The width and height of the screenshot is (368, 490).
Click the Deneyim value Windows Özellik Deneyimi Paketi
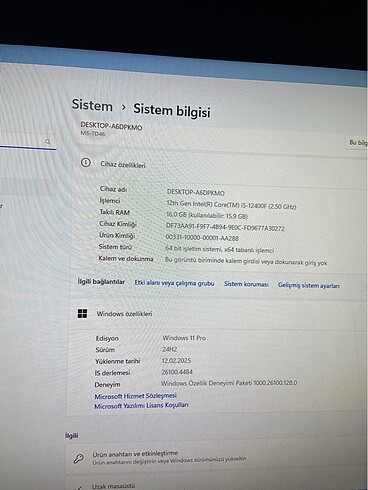coord(229,383)
